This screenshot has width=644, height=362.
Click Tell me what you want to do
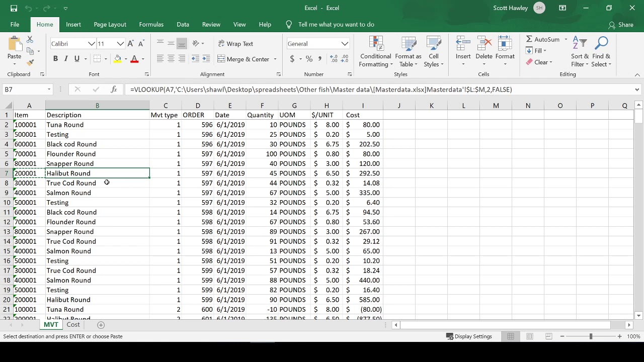(336, 24)
